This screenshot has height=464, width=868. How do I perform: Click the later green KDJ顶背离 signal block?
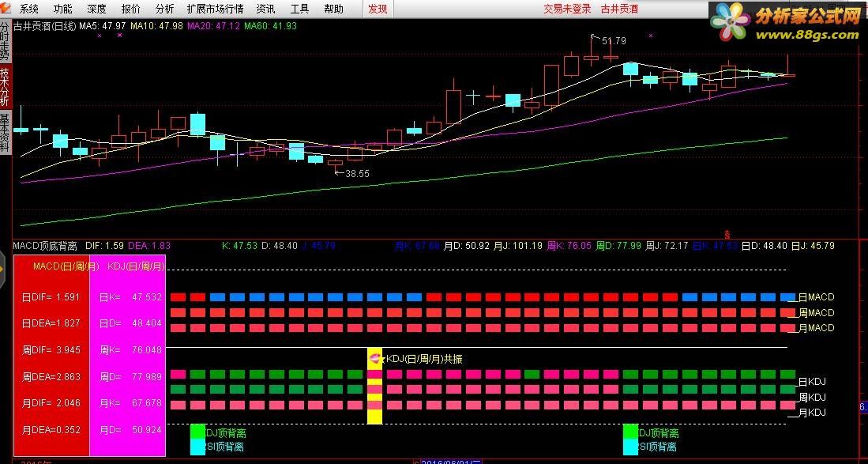630,432
